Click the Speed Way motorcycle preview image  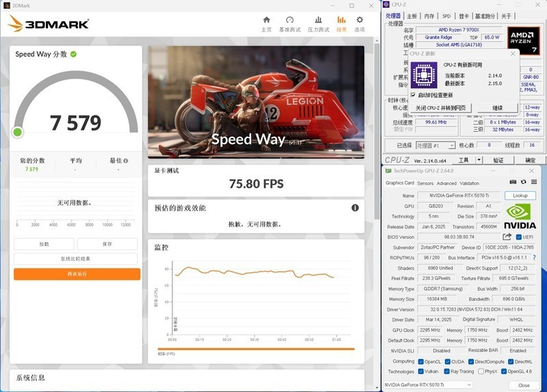(x=256, y=102)
